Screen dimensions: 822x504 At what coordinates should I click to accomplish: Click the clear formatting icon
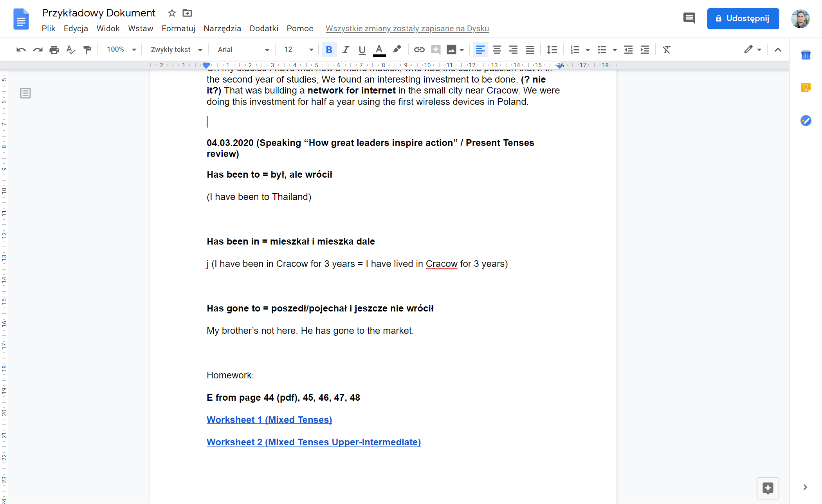coord(666,50)
